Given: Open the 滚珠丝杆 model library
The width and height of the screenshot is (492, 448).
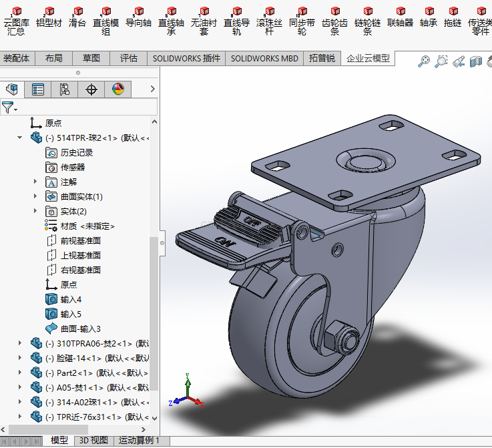Looking at the screenshot, I should coord(269,21).
